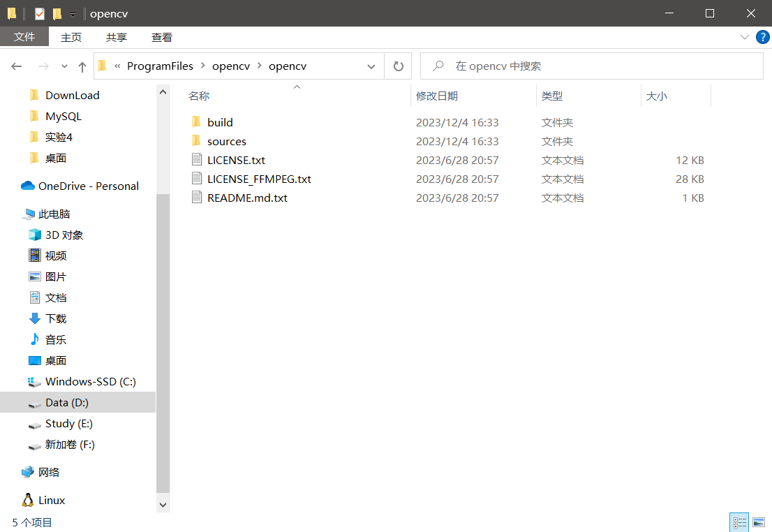
Task: Open the 桌面 entry under 此电脑
Action: click(56, 360)
